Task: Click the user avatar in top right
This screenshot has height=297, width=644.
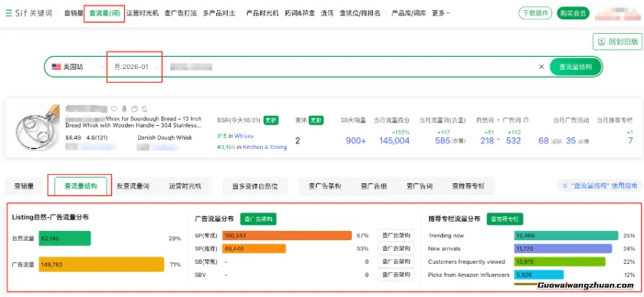Action: 619,13
